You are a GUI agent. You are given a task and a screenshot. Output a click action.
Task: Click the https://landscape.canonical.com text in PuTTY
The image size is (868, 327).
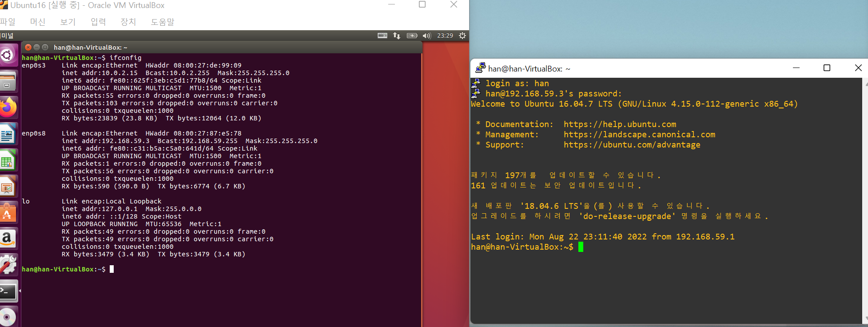[x=639, y=135]
